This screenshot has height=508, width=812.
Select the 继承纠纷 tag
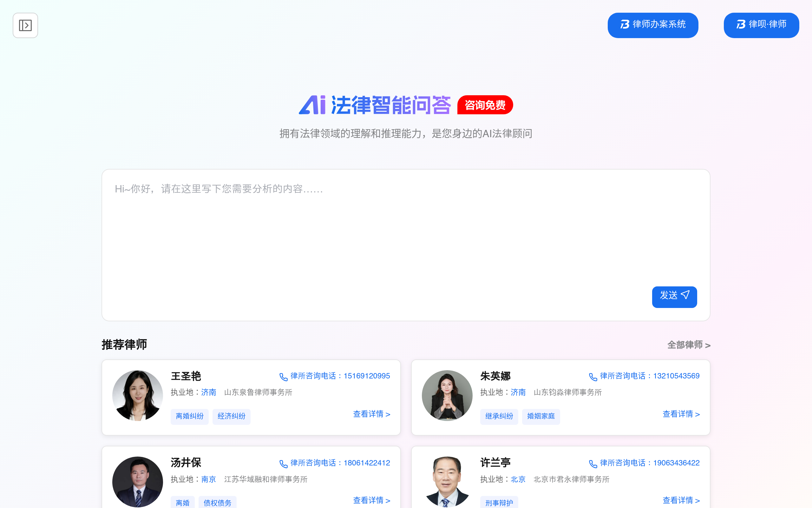pos(499,416)
